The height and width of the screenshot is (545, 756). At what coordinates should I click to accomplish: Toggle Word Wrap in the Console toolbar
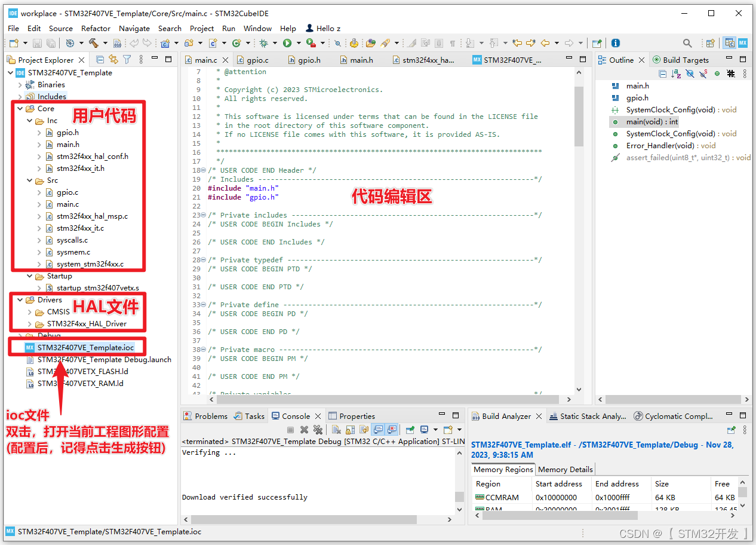tap(364, 430)
